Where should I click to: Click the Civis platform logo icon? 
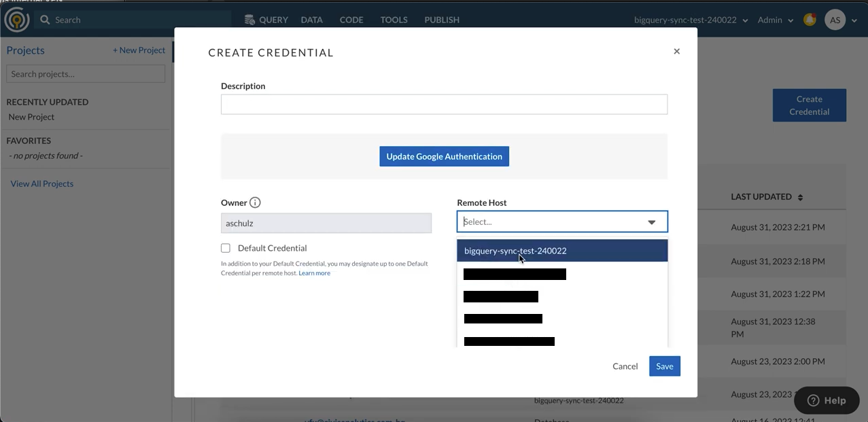click(x=16, y=20)
